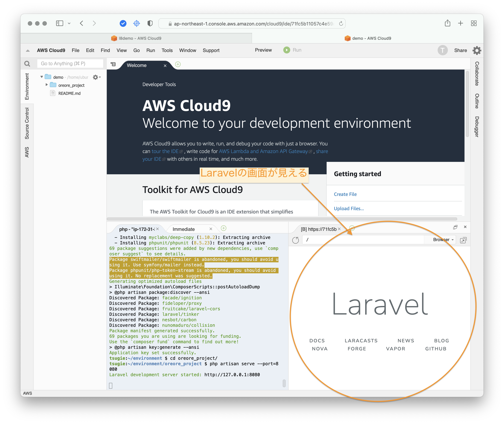Collapse the demo root folder
Image resolution: width=504 pixels, height=424 pixels.
(x=42, y=77)
